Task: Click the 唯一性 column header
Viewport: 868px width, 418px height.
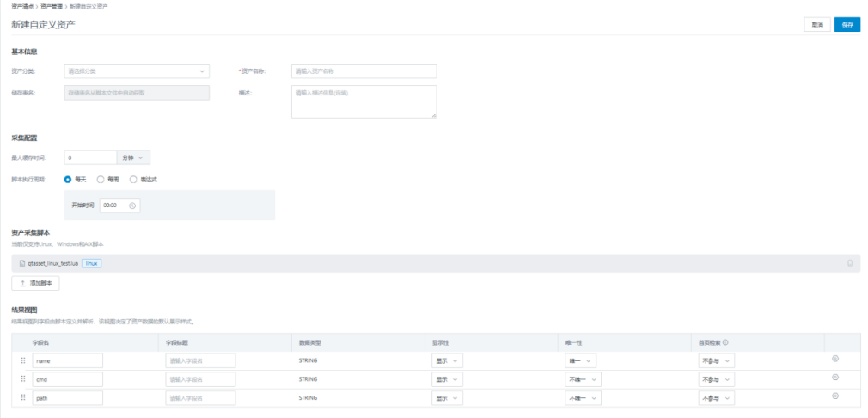Action: [x=573, y=342]
